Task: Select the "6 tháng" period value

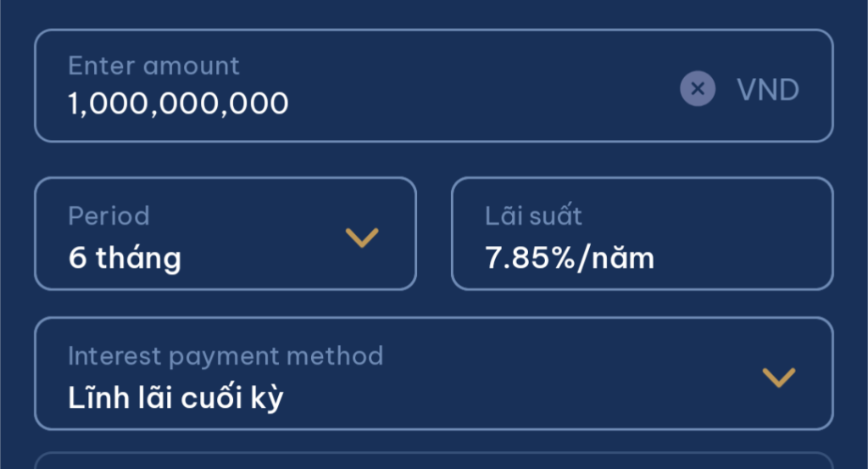Action: click(125, 258)
